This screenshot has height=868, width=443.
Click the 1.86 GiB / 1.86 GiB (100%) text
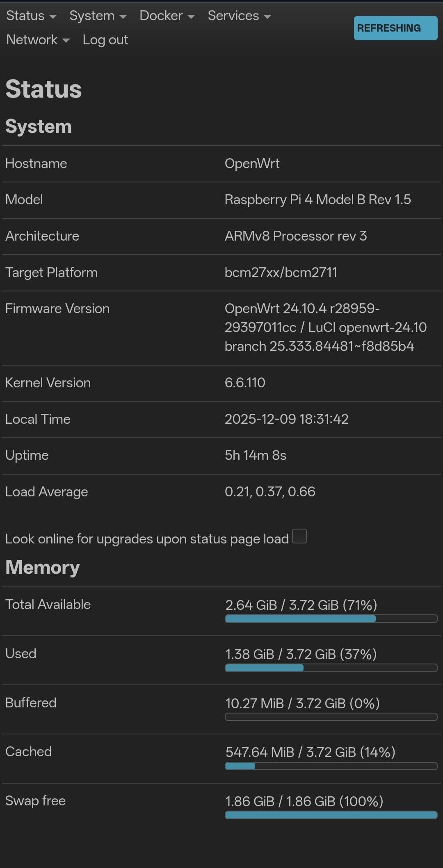(304, 801)
